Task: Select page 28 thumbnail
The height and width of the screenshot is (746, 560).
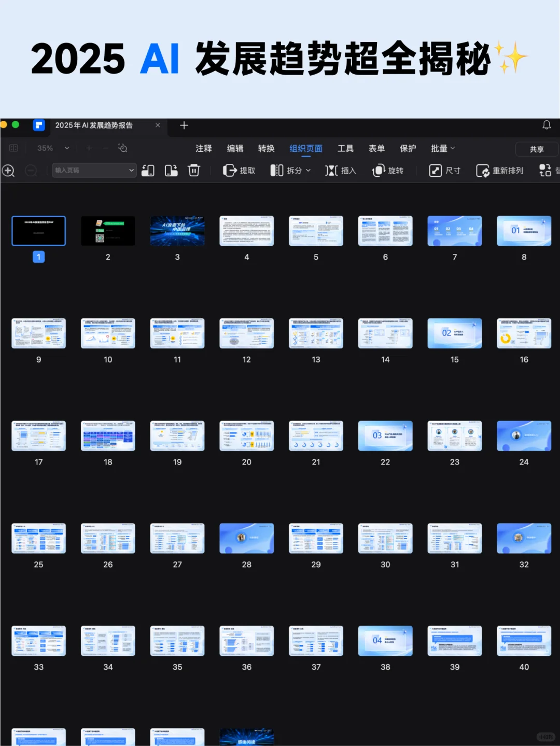Action: click(247, 538)
